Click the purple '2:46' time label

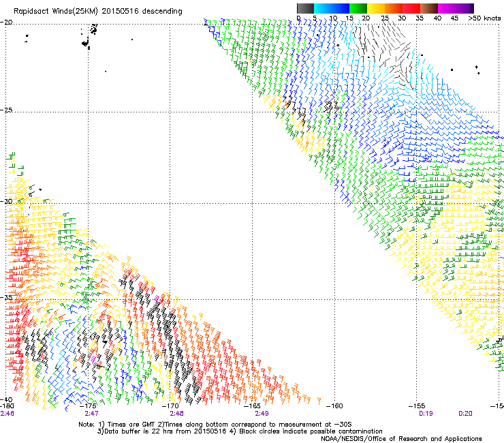click(x=7, y=414)
